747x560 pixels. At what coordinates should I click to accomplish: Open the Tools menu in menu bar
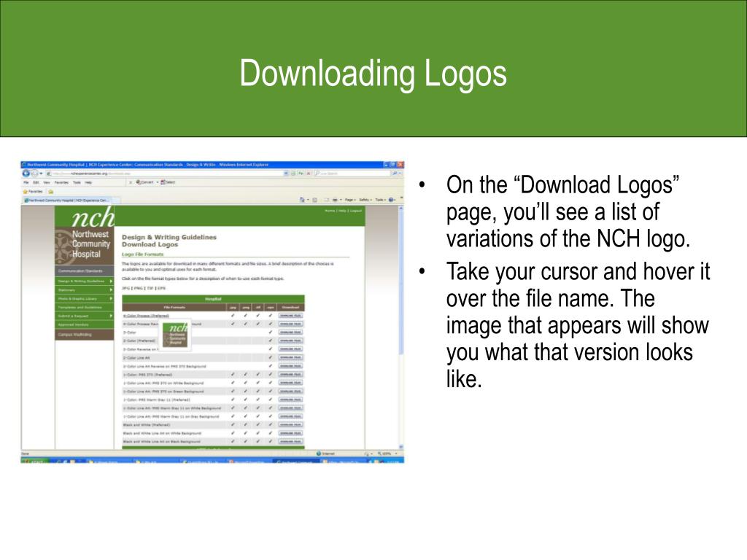[x=77, y=182]
